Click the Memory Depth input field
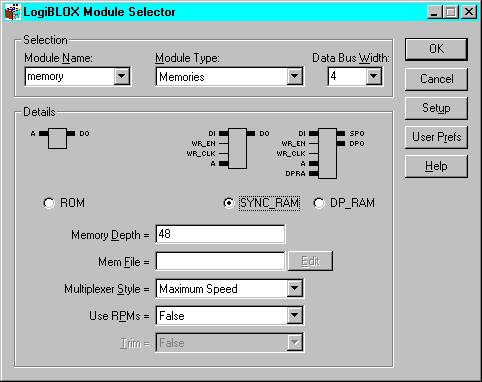 pos(220,234)
